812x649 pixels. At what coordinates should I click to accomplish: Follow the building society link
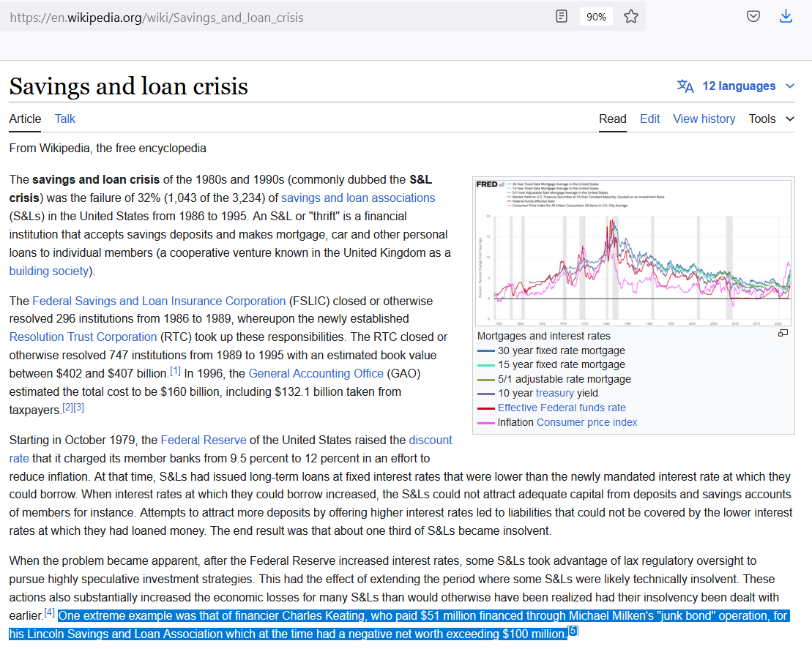point(48,271)
